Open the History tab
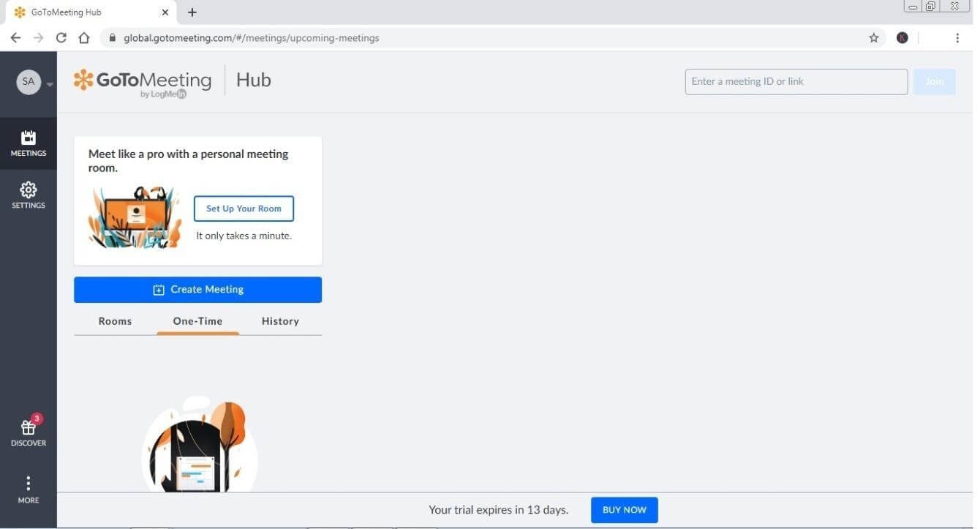 280,320
